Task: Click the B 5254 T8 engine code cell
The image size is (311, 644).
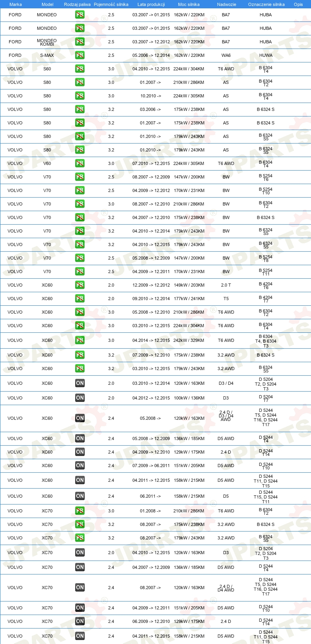Action: click(266, 258)
